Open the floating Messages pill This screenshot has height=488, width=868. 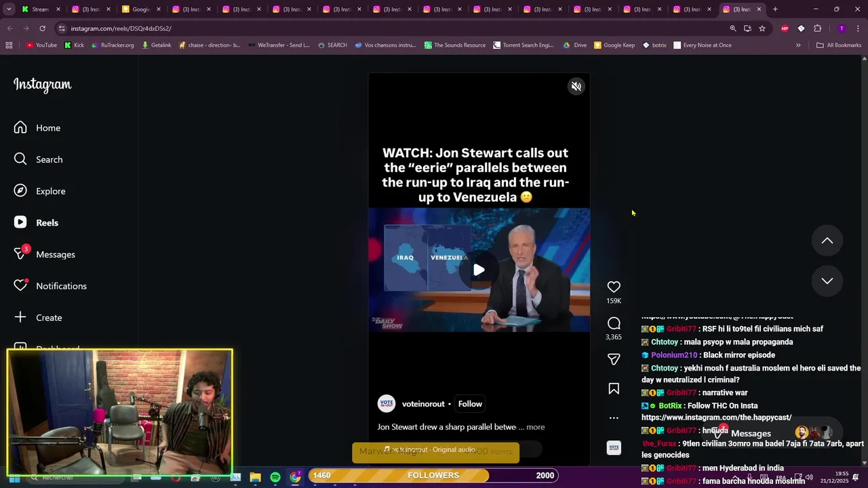point(775,433)
